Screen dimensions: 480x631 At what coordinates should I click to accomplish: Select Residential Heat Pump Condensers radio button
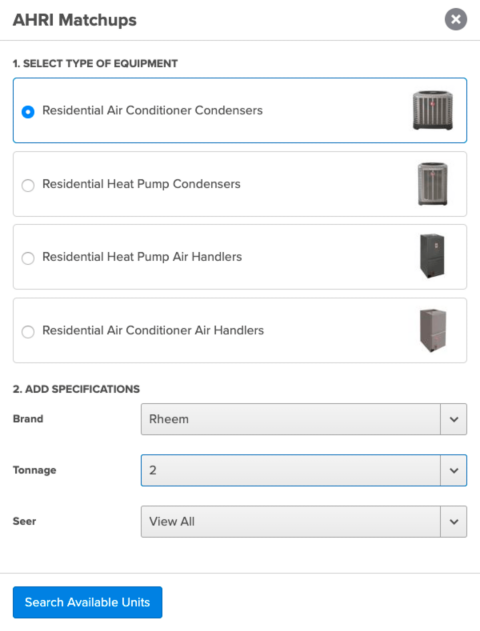pos(28,186)
